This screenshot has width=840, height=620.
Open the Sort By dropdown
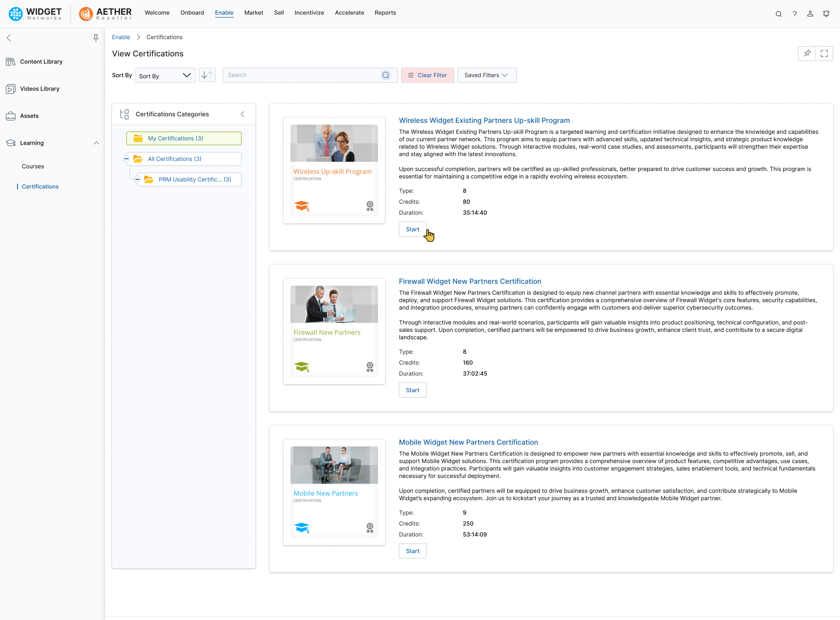coord(165,75)
